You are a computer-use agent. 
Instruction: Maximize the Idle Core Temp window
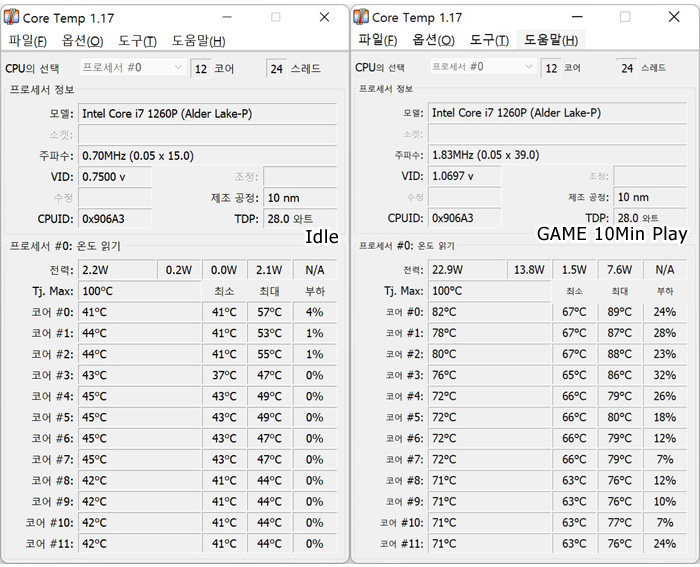point(276,17)
